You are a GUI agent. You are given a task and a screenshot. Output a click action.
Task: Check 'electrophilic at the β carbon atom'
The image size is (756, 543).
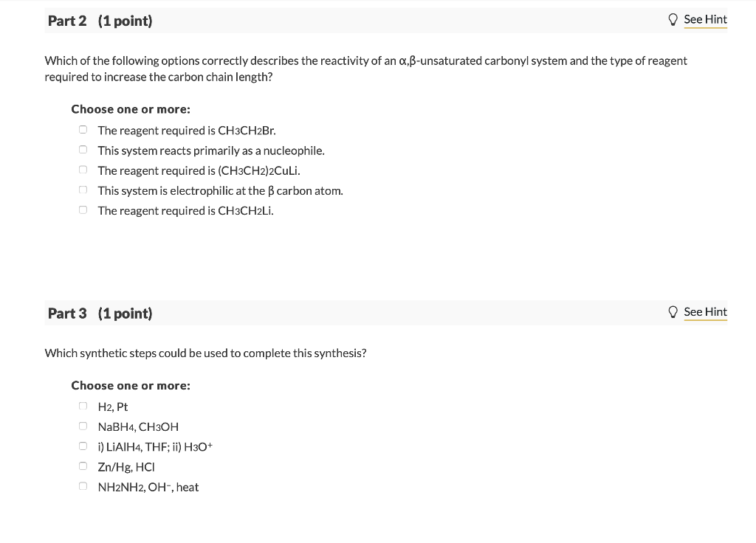click(83, 190)
